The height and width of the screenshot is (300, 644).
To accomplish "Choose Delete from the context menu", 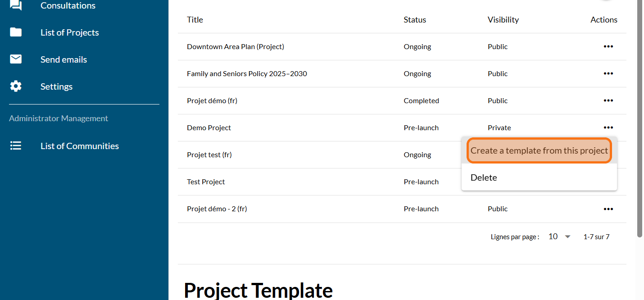I will tap(484, 177).
